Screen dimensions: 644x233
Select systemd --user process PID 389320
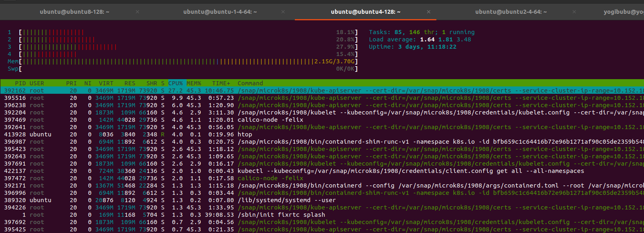coord(322,200)
